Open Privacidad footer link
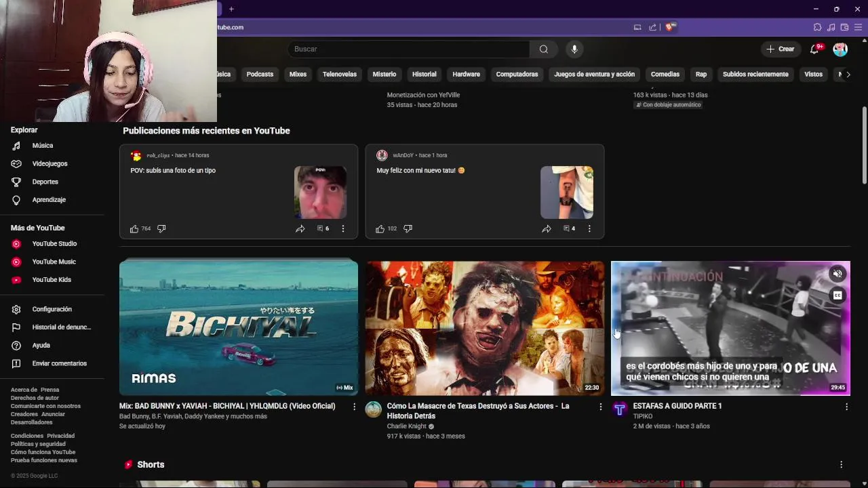The width and height of the screenshot is (868, 488). click(x=61, y=436)
